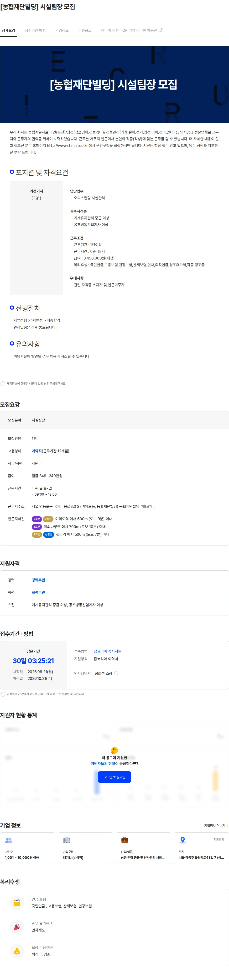Click the 전형절차 section bullet icon
The width and height of the screenshot is (229, 980).
[12, 307]
